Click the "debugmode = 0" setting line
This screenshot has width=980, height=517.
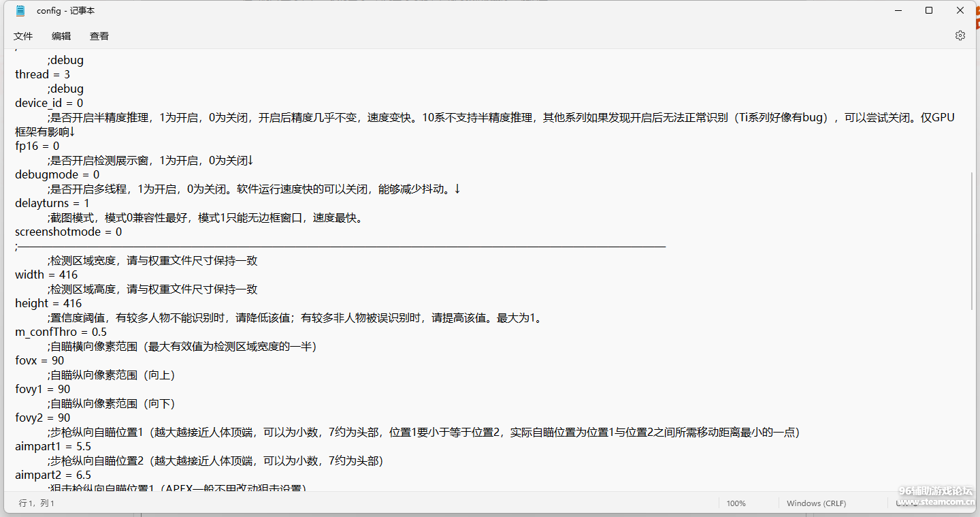(x=57, y=174)
